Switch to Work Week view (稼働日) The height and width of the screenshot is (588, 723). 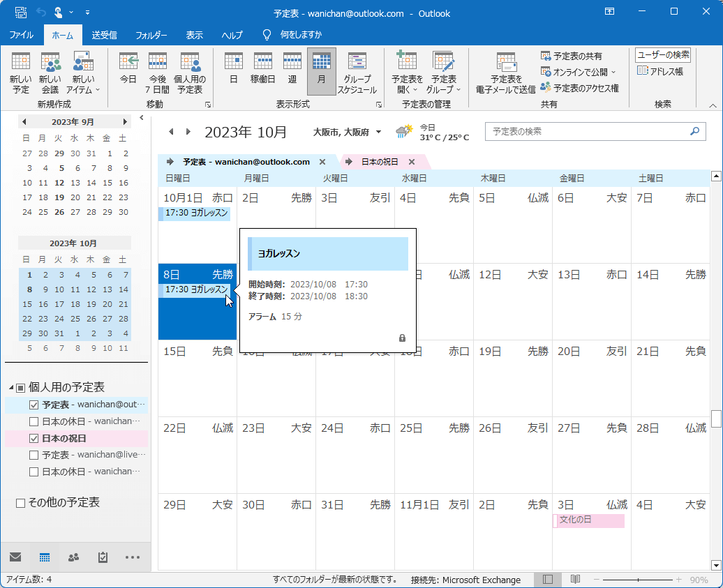click(x=263, y=68)
